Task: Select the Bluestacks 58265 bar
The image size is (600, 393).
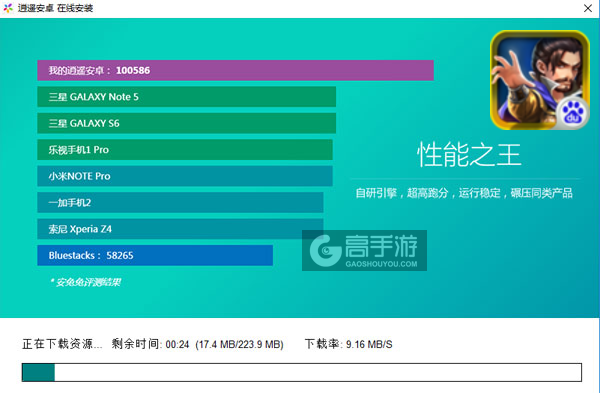Action: pos(155,255)
